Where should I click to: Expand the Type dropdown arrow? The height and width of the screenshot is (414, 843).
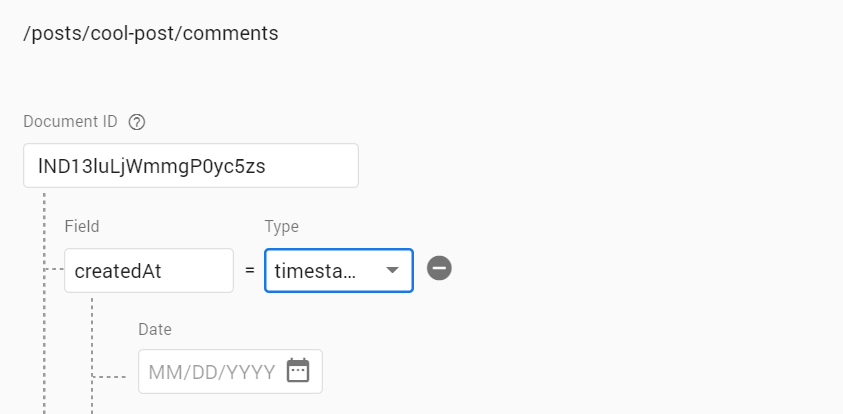tap(393, 270)
